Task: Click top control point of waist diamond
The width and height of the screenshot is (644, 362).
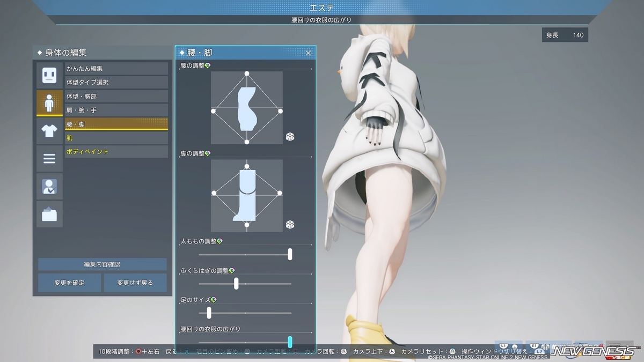Action: (x=247, y=73)
